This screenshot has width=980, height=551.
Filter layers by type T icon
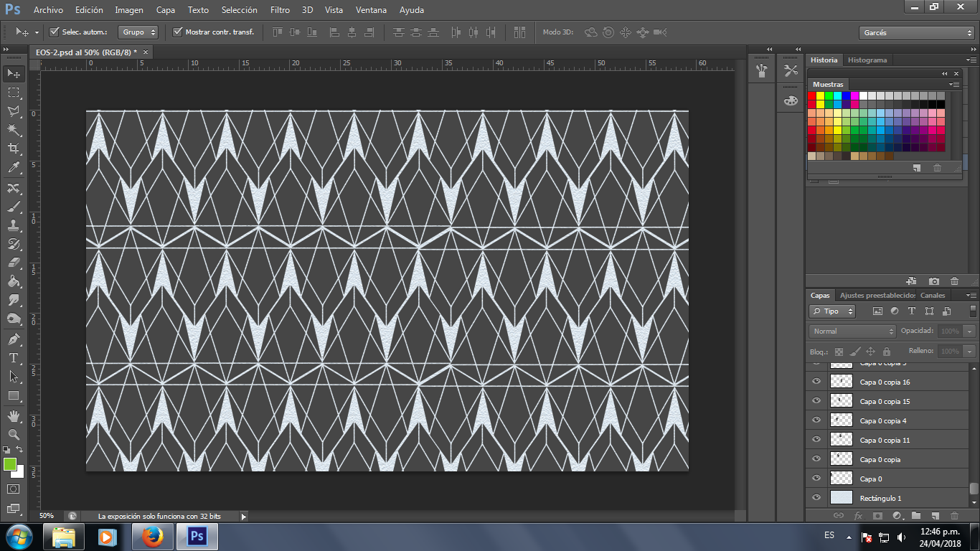click(912, 311)
